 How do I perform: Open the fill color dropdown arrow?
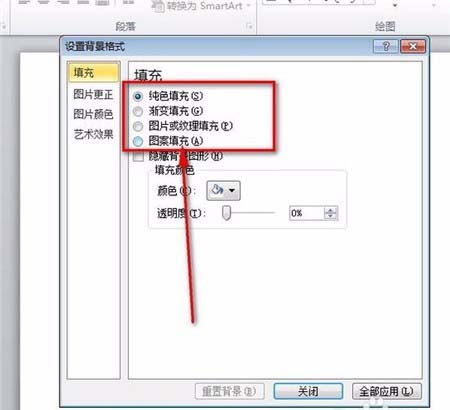tap(232, 190)
